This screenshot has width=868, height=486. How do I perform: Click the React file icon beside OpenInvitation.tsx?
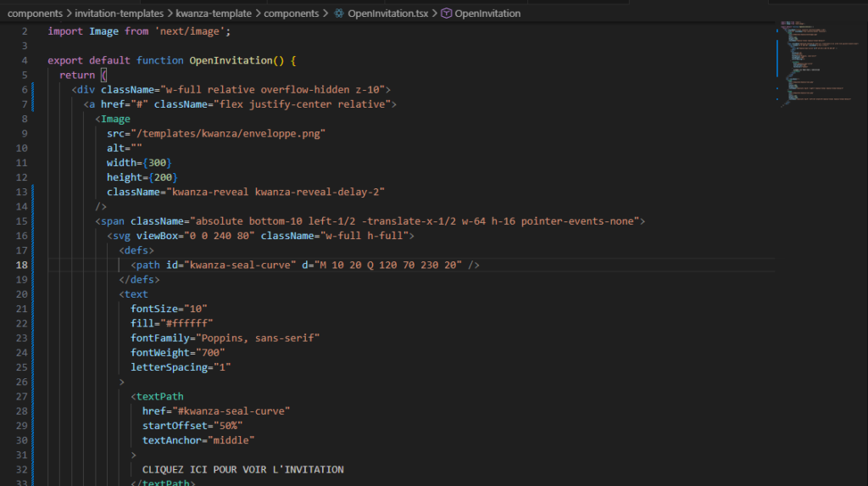(x=339, y=14)
